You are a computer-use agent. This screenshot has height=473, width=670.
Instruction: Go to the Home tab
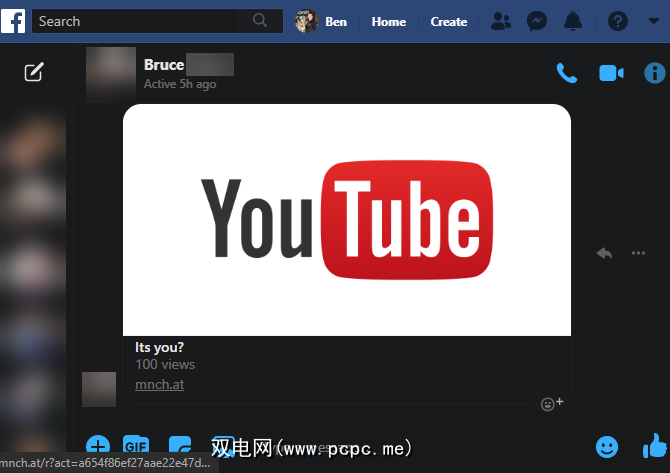[389, 21]
